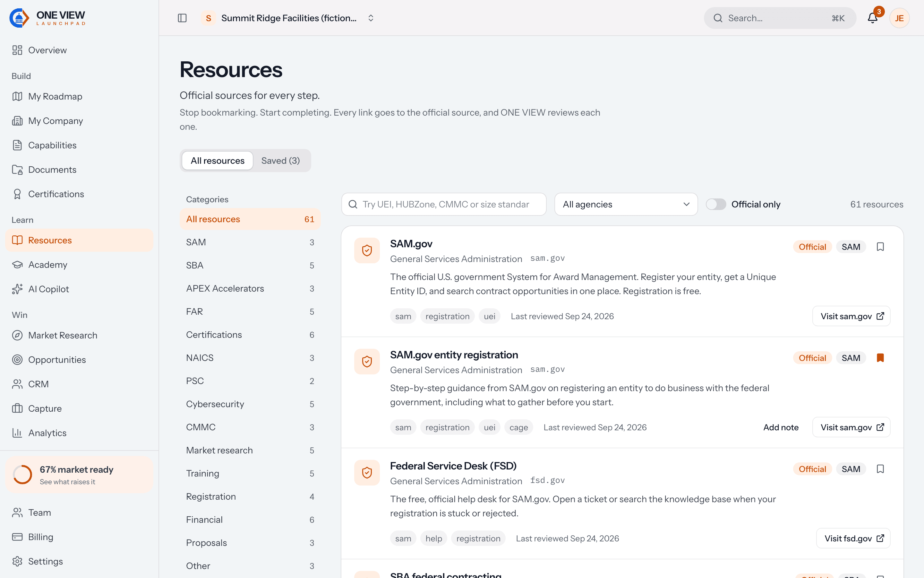Click the Settings gear icon

[x=17, y=561]
